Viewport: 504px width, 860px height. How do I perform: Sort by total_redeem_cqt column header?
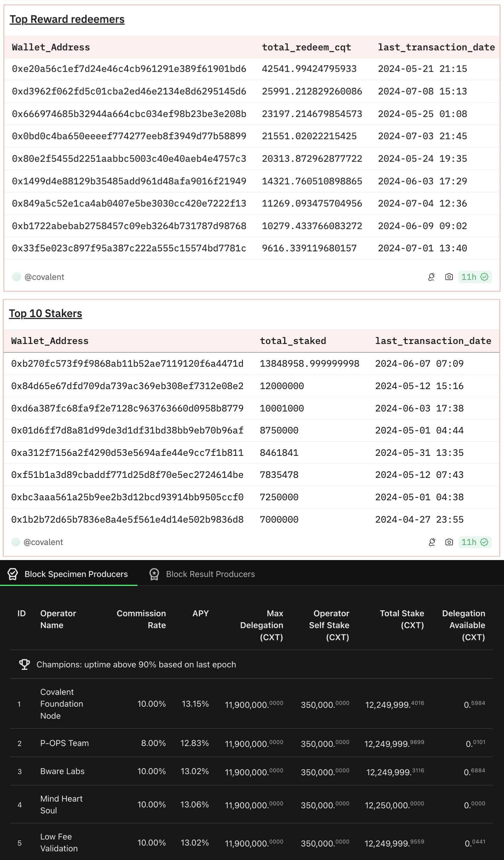pos(307,47)
